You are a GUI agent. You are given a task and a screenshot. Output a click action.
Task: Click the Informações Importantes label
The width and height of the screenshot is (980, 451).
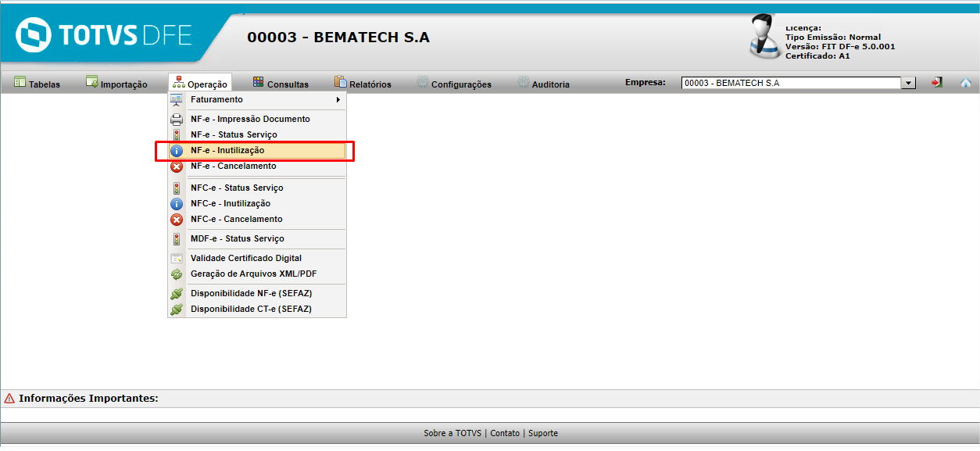pos(88,399)
